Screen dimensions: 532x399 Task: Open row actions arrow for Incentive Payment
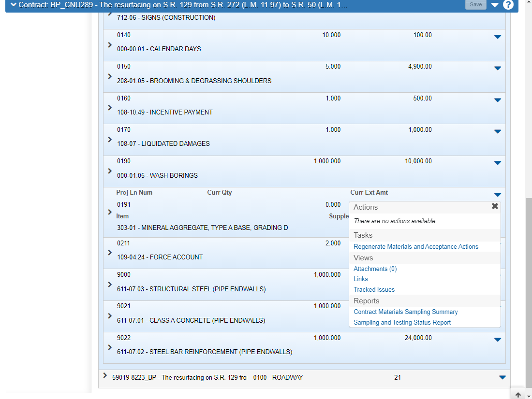pos(497,100)
